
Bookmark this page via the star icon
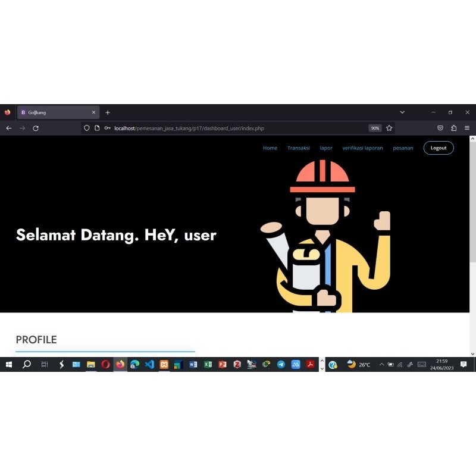click(x=389, y=128)
